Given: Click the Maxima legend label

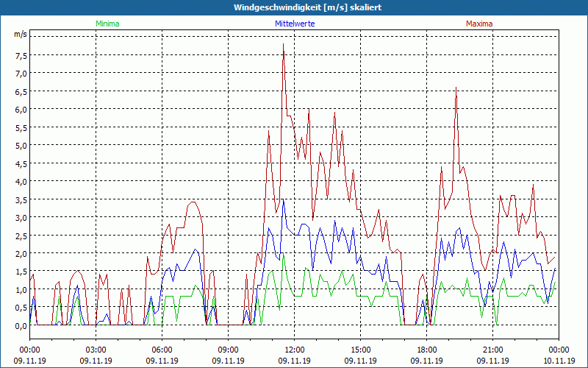Looking at the screenshot, I should coord(479,24).
